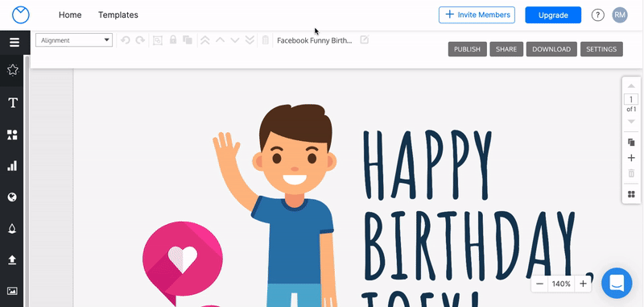Click the 140% zoom level value
The width and height of the screenshot is (644, 307).
point(561,284)
